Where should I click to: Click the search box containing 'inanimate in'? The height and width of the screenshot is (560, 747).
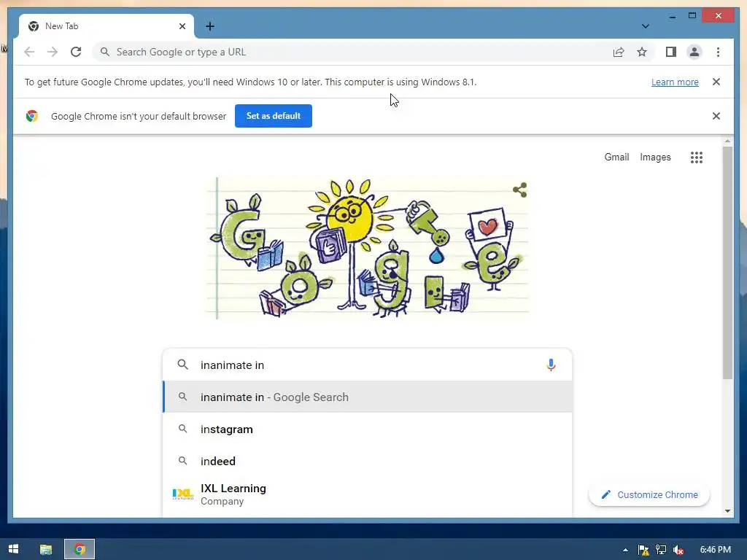point(368,365)
